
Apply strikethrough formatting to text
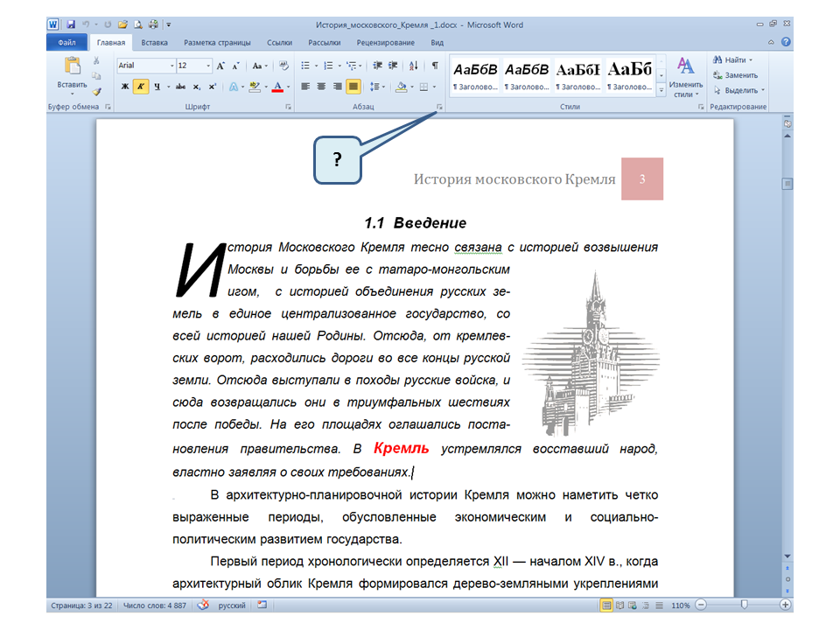point(180,87)
